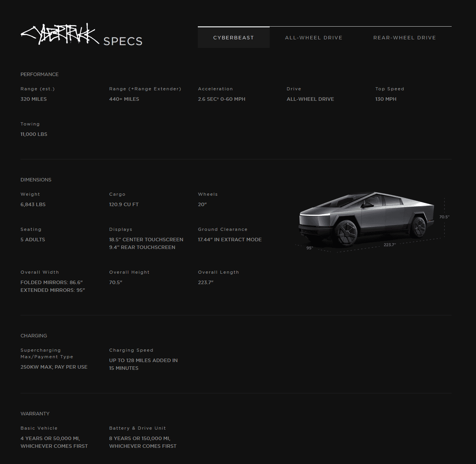Switch to the All-Wheel Drive tab
Viewport: 476px width, 464px height.
pos(314,37)
